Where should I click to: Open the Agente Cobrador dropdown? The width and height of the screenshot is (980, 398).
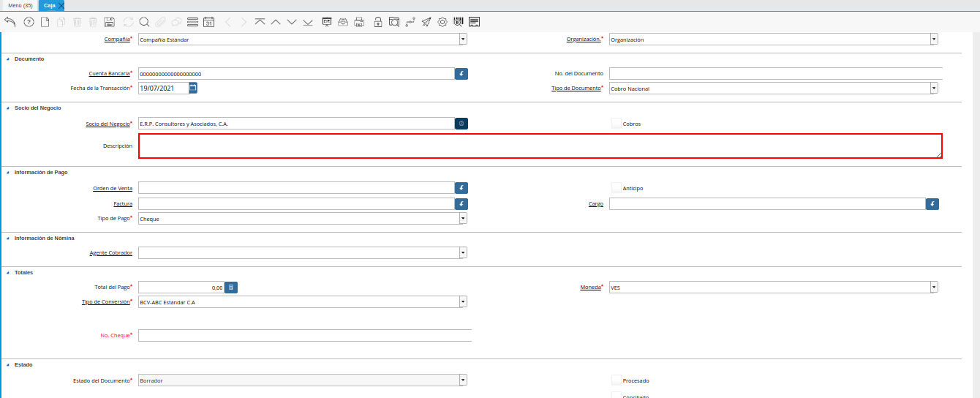click(463, 252)
